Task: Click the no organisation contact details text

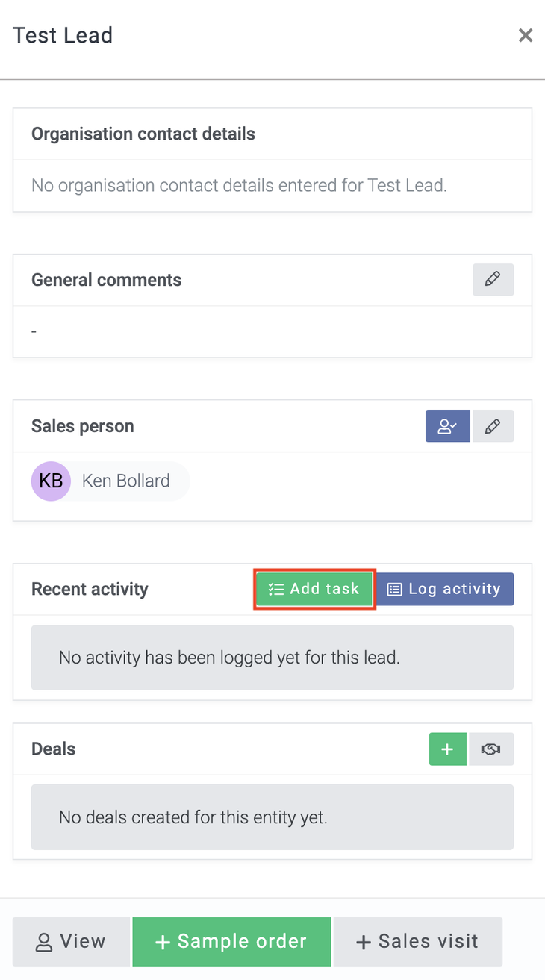Action: (239, 185)
